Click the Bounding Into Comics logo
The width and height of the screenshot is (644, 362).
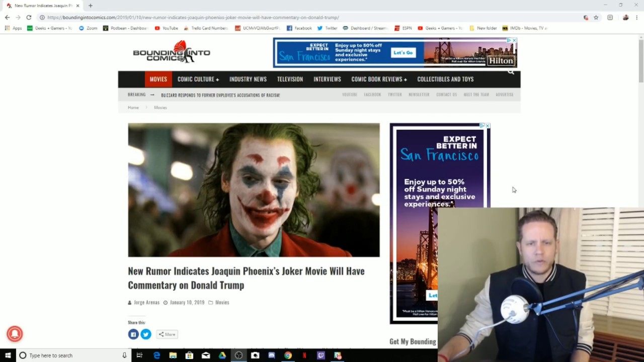pos(172,52)
